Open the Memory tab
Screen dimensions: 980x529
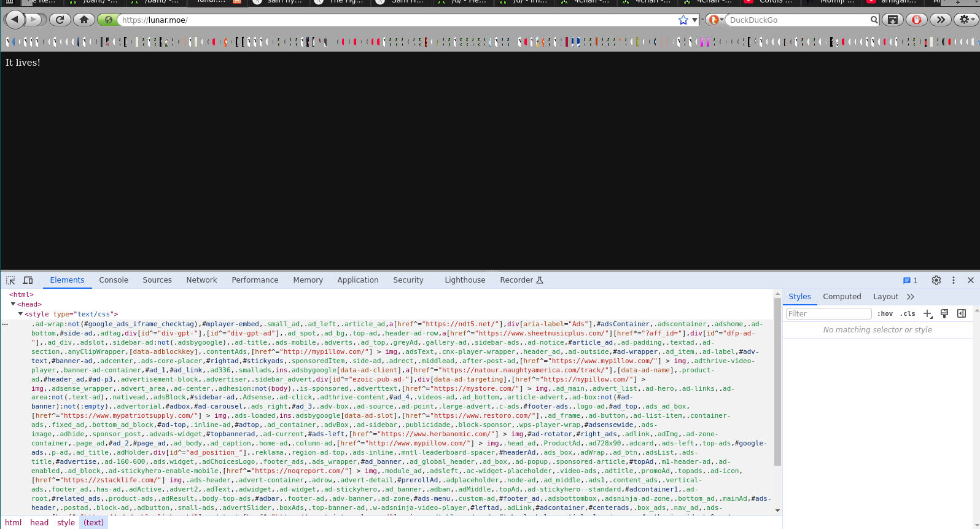coord(308,280)
